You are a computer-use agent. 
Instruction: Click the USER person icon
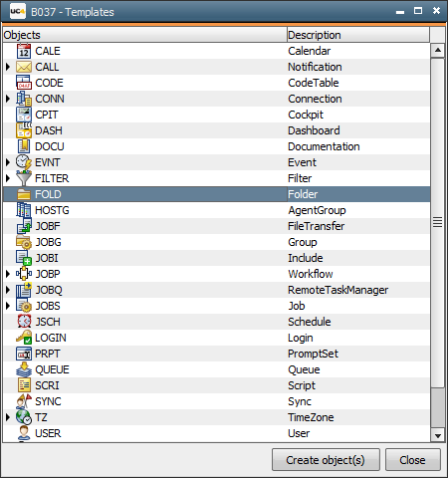[x=24, y=433]
